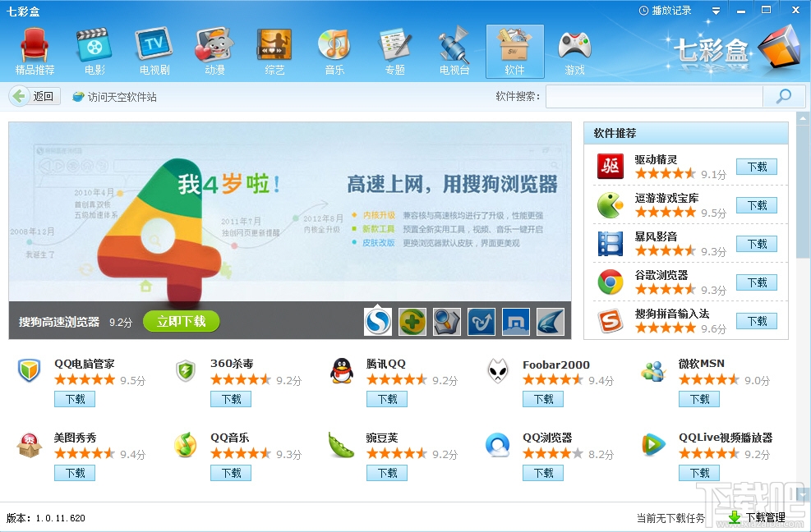Image resolution: width=811 pixels, height=532 pixels.
Task: Download 美图秀秀
Action: (75, 473)
